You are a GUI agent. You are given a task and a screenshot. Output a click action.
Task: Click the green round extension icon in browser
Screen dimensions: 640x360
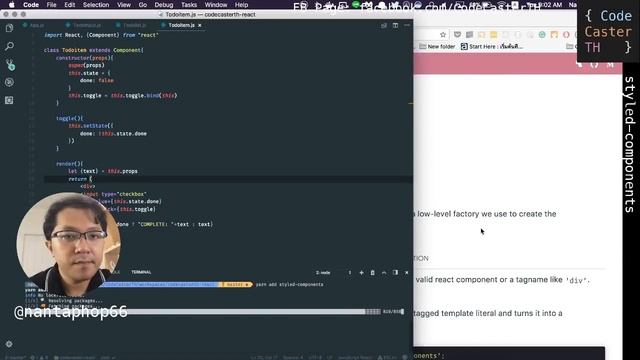click(x=542, y=35)
